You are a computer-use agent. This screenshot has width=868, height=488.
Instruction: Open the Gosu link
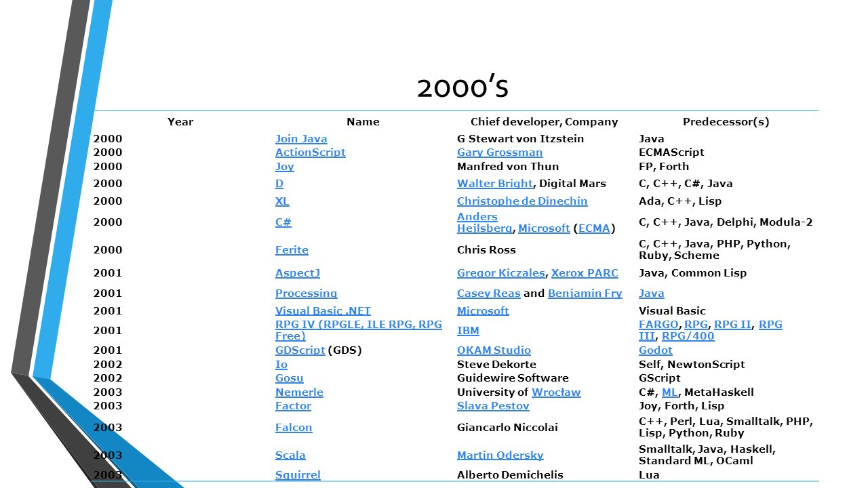click(290, 378)
